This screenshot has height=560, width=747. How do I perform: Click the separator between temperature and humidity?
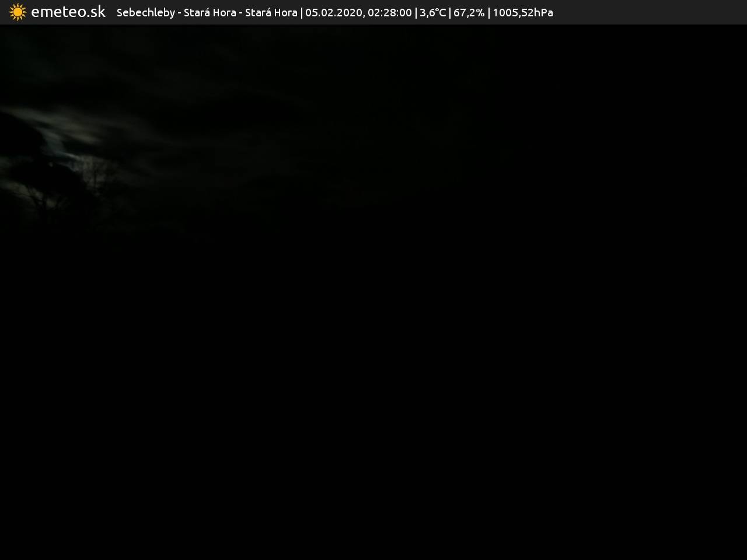pyautogui.click(x=450, y=13)
